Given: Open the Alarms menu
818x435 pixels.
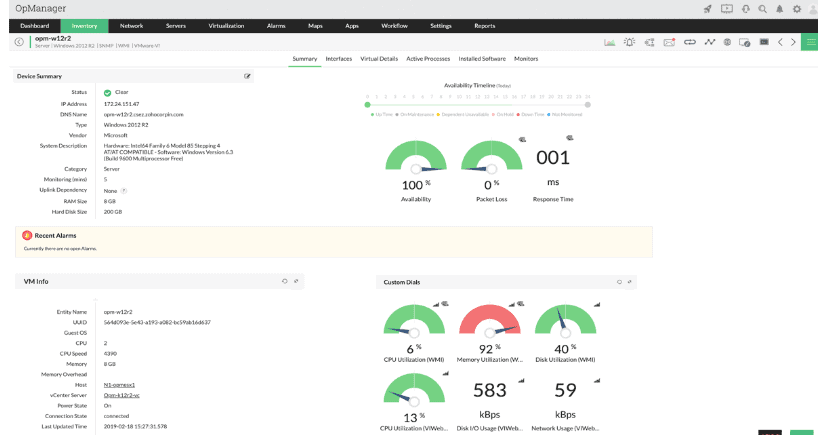Looking at the screenshot, I should 276,26.
